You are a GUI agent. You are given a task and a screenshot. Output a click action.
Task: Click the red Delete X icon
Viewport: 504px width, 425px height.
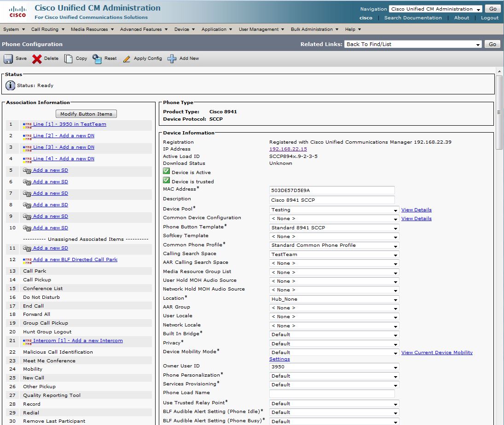pos(37,59)
